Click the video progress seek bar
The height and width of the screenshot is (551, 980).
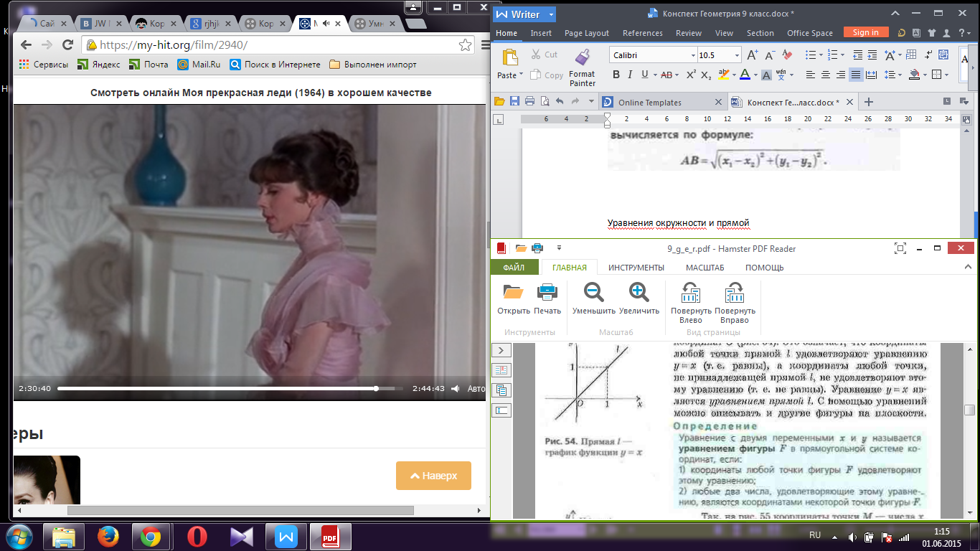pos(230,389)
